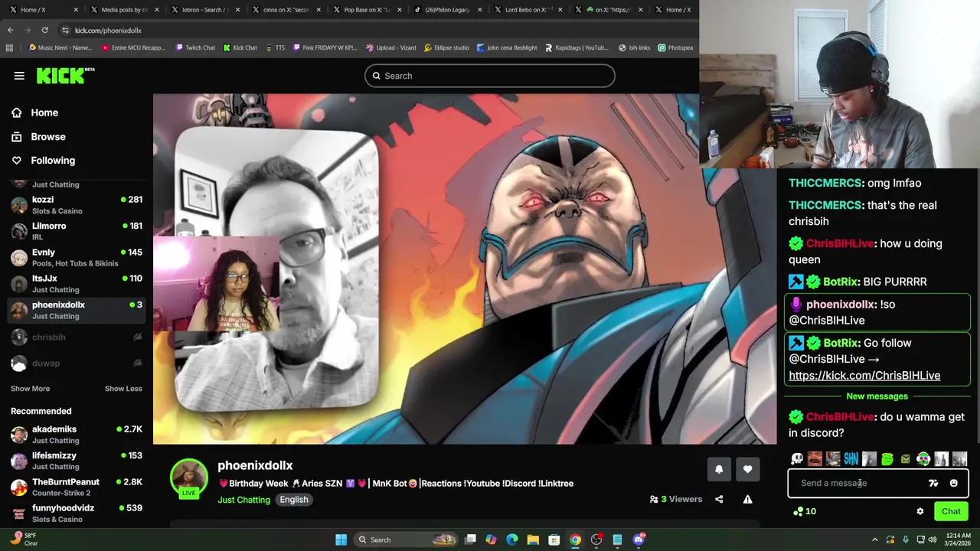The width and height of the screenshot is (980, 551).
Task: Insert the blue SHN emote
Action: tap(851, 459)
